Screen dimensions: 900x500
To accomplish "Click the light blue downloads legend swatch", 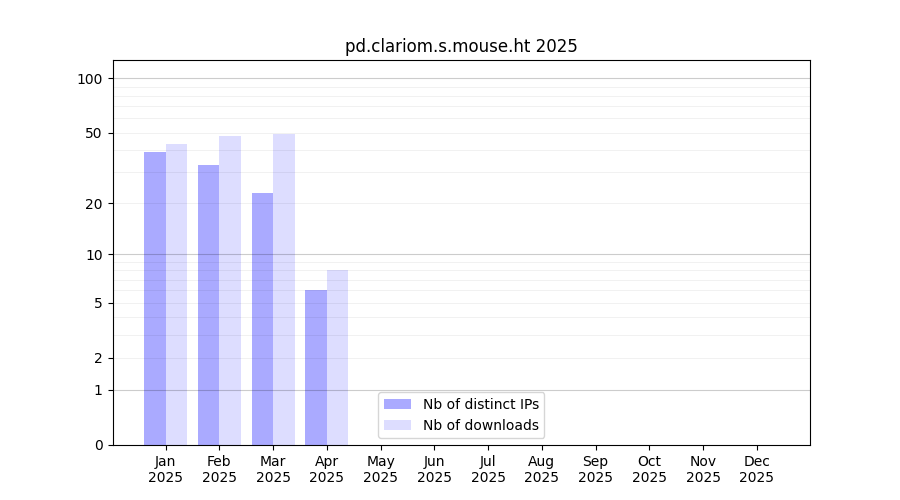I will [x=397, y=425].
